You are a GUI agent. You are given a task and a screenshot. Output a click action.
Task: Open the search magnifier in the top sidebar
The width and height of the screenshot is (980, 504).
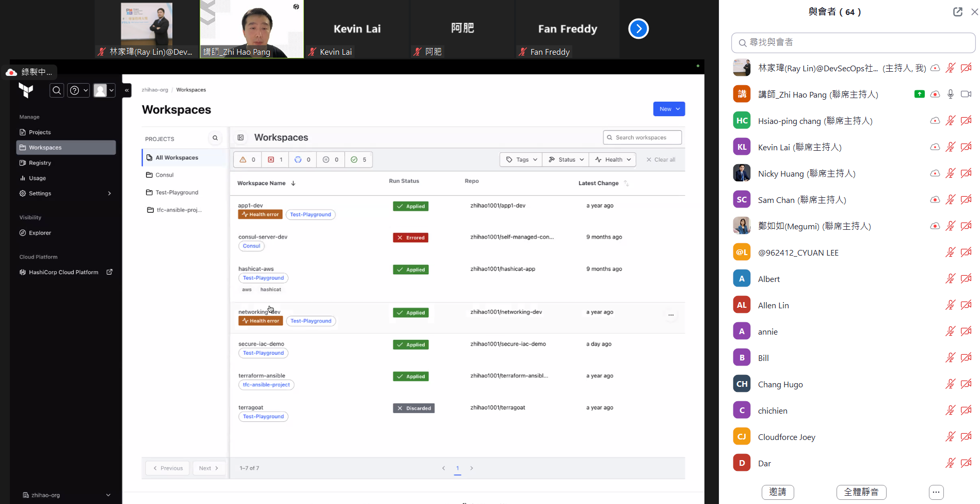click(x=57, y=90)
